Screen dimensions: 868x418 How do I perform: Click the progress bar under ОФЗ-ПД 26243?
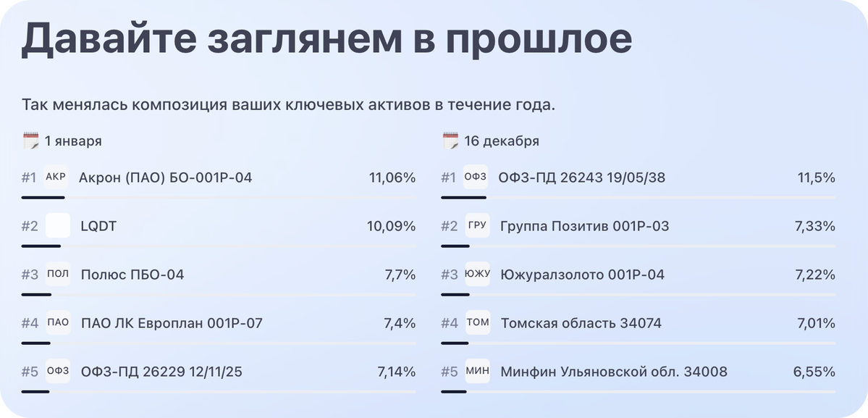click(639, 197)
